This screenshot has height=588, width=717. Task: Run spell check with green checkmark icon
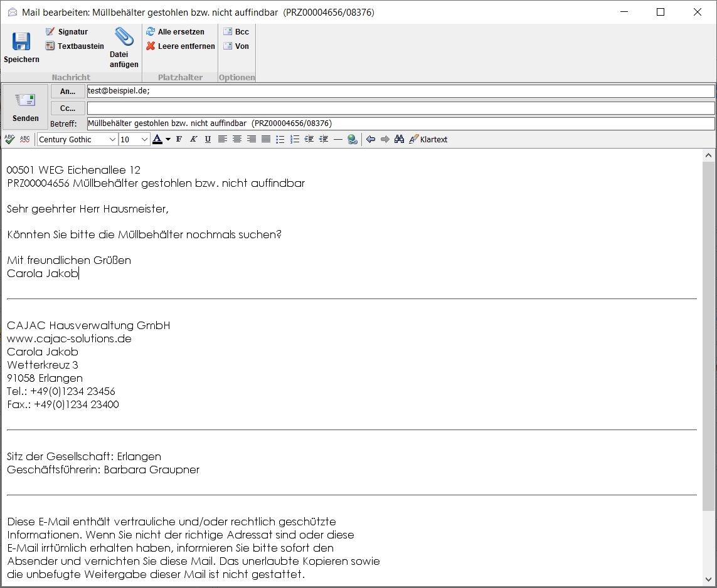9,139
